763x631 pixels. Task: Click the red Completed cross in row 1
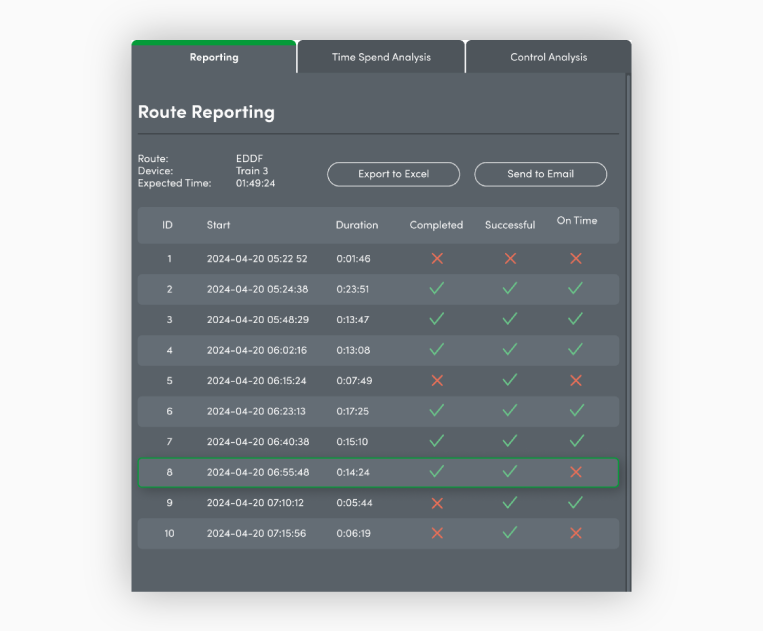pos(437,258)
